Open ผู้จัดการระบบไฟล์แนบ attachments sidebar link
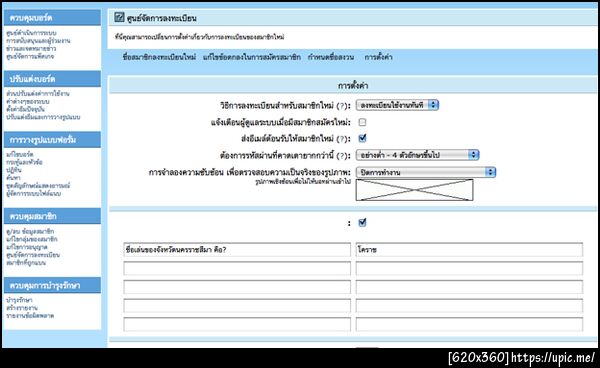600x368 pixels. pos(33,194)
